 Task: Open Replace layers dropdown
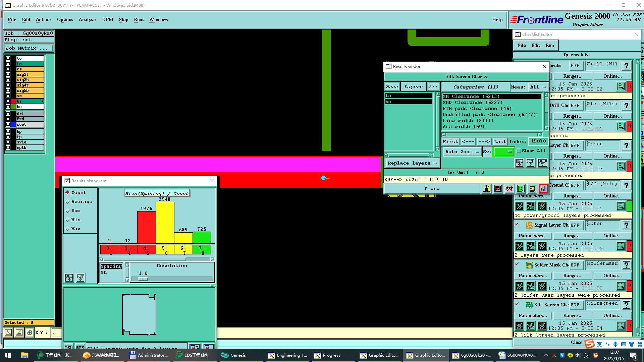click(412, 163)
